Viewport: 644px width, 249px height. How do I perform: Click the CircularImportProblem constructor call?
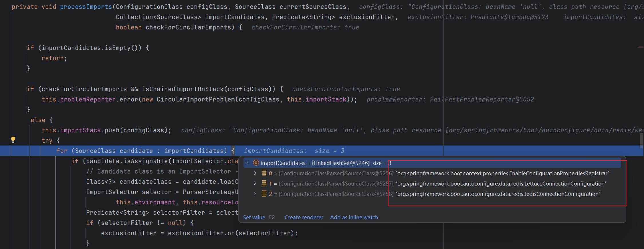click(196, 99)
